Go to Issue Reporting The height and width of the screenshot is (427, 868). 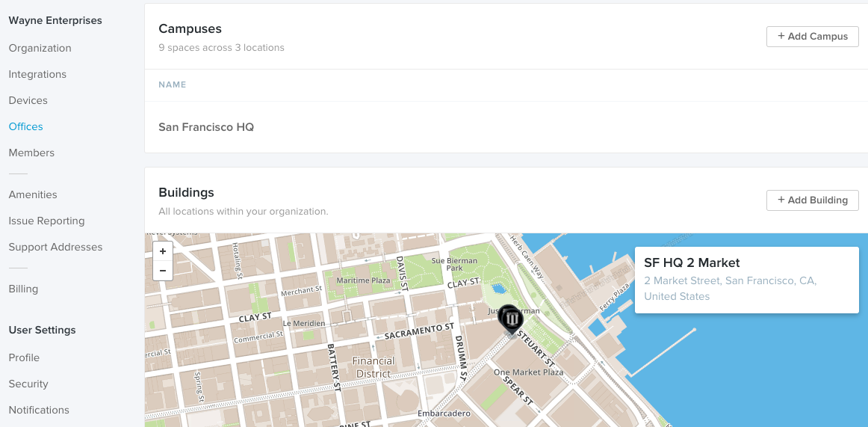tap(46, 221)
